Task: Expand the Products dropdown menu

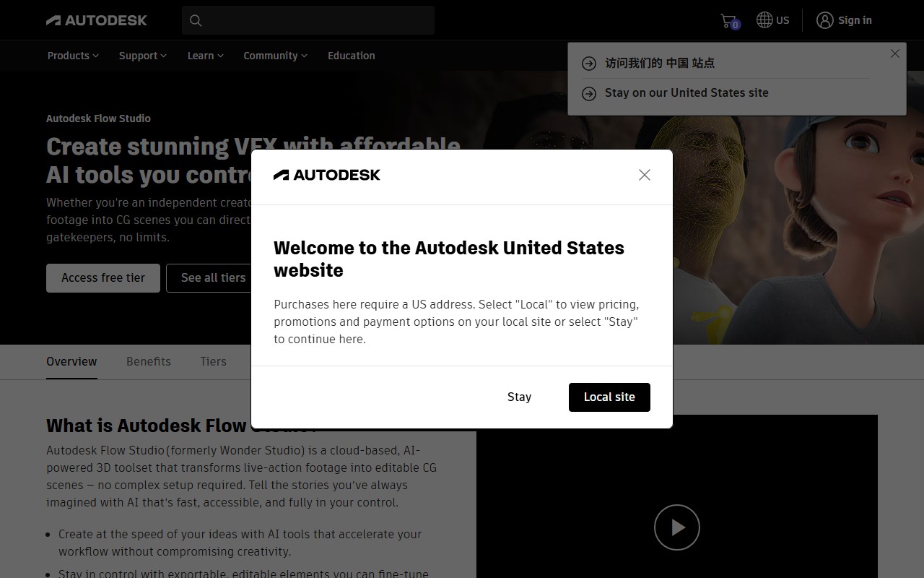Action: click(x=73, y=56)
